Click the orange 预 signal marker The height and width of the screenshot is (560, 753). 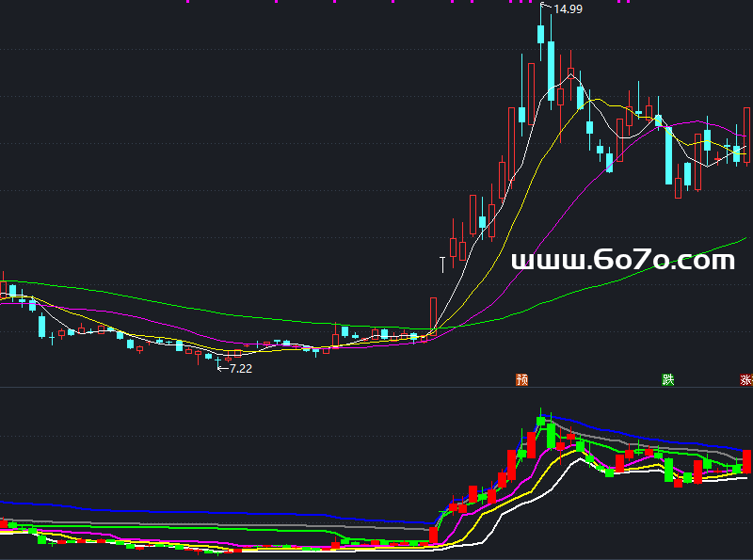522,380
